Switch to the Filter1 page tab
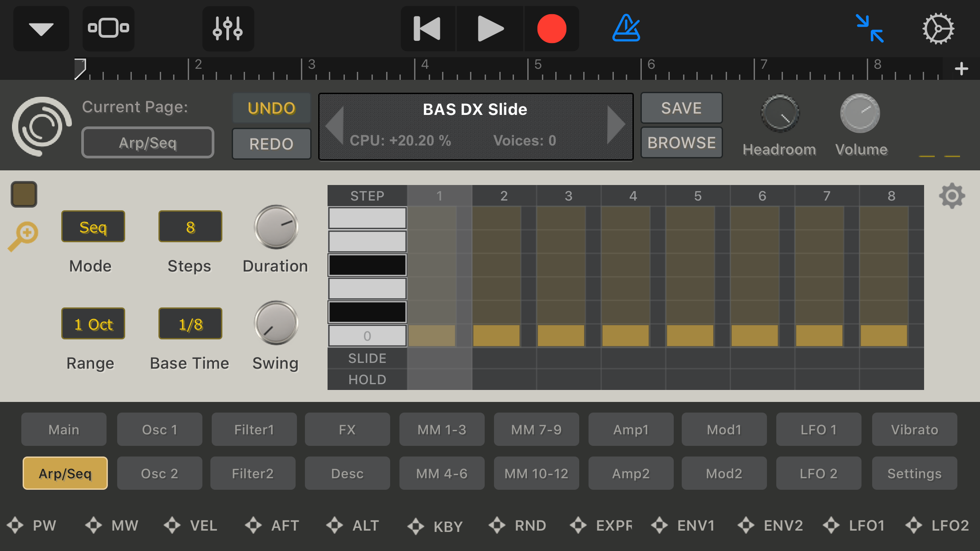The height and width of the screenshot is (551, 980). pos(254,429)
